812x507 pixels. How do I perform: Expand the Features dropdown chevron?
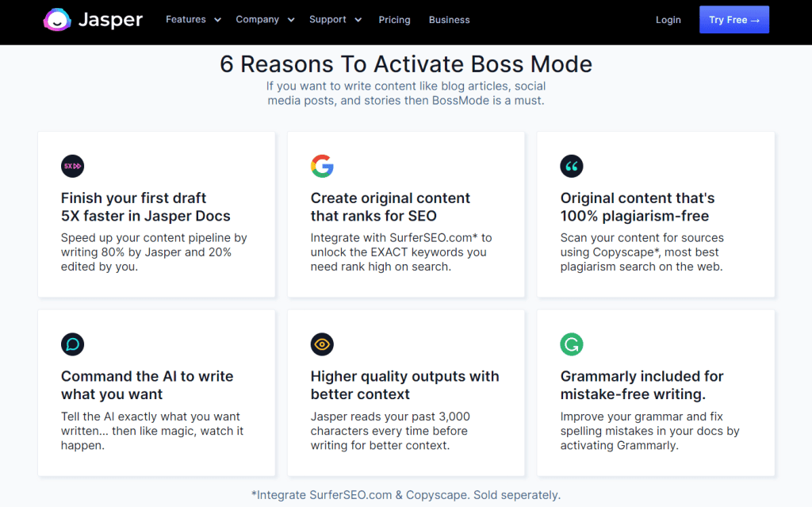point(218,20)
